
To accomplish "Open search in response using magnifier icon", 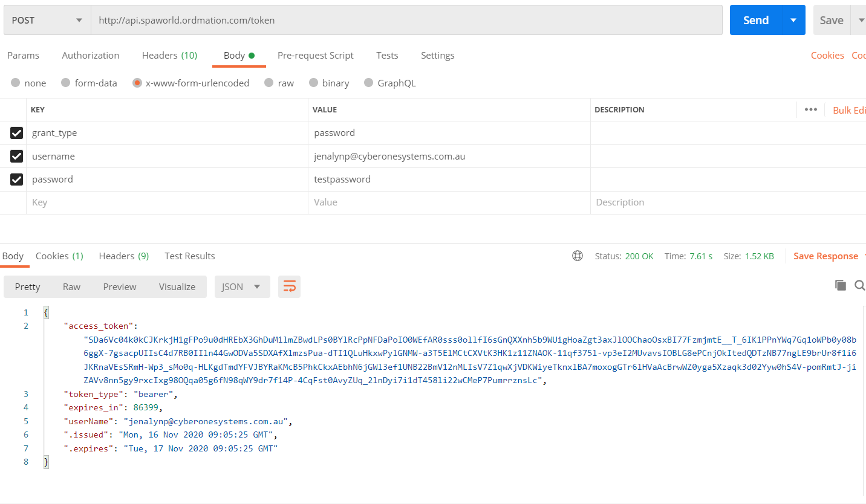I will point(859,285).
